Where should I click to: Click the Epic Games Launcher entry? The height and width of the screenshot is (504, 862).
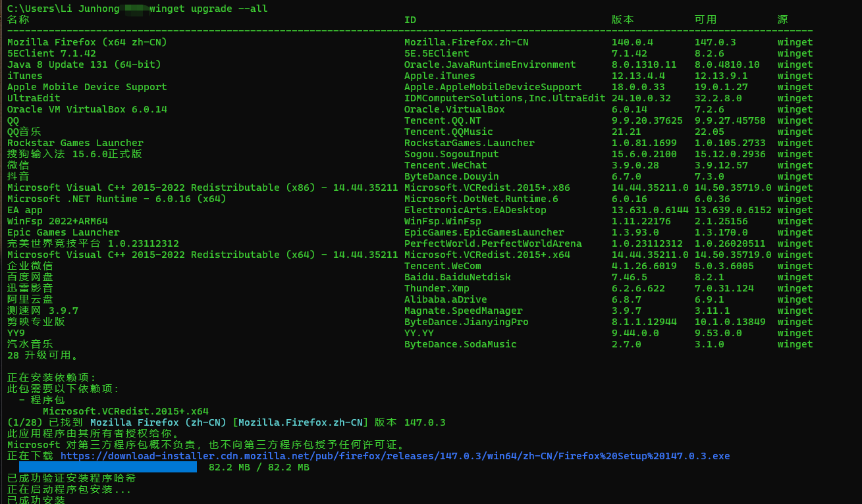point(63,232)
